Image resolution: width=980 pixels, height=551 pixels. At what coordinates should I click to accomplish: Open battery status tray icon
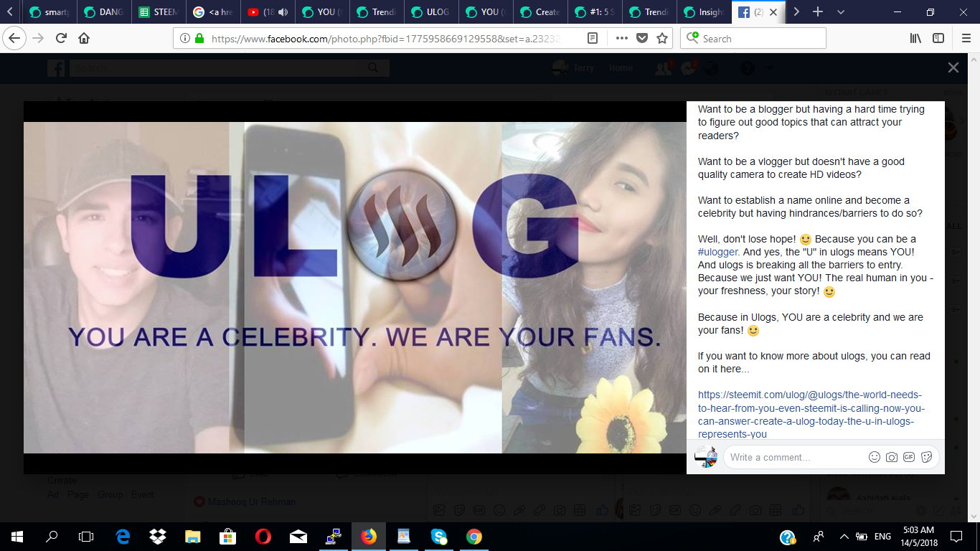pos(862,536)
